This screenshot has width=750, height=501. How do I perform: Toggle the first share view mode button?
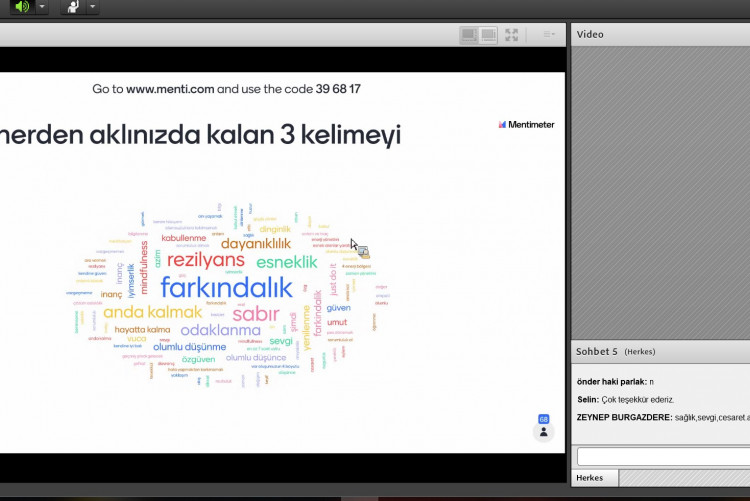(468, 34)
